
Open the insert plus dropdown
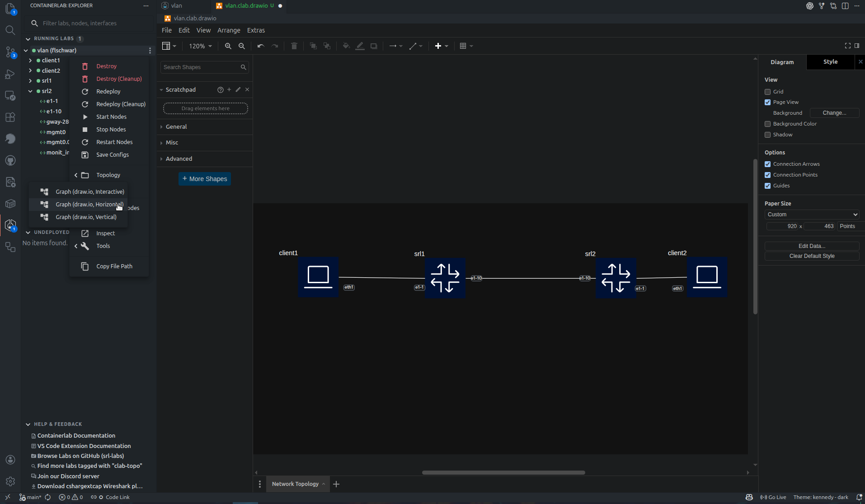click(x=442, y=46)
